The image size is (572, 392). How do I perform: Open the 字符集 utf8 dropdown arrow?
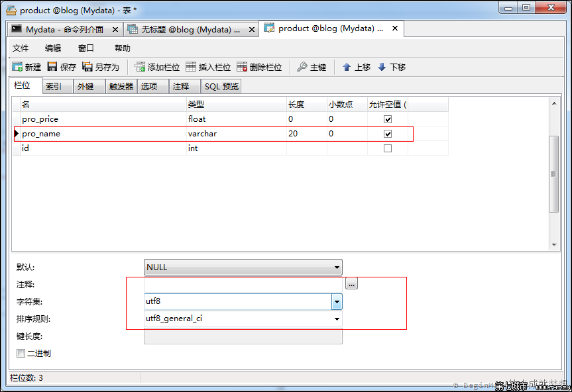click(337, 302)
